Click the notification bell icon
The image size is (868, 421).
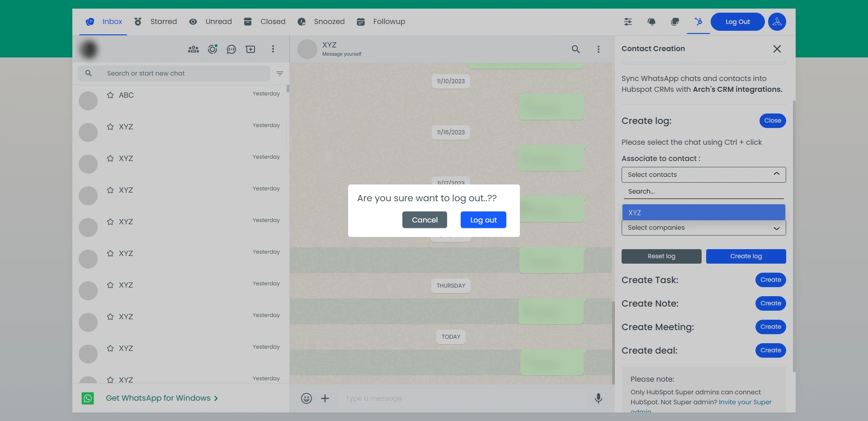point(651,22)
